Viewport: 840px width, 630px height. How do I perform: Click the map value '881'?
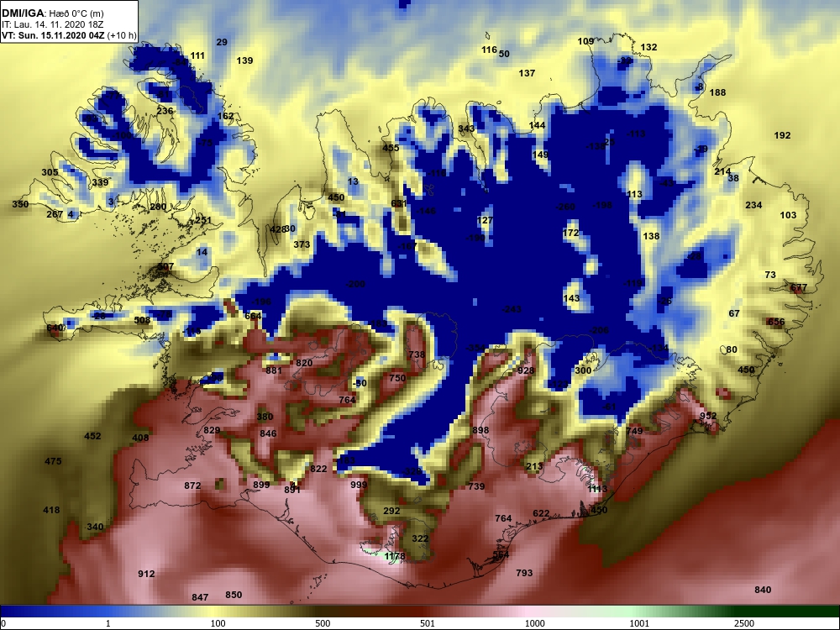coord(274,370)
